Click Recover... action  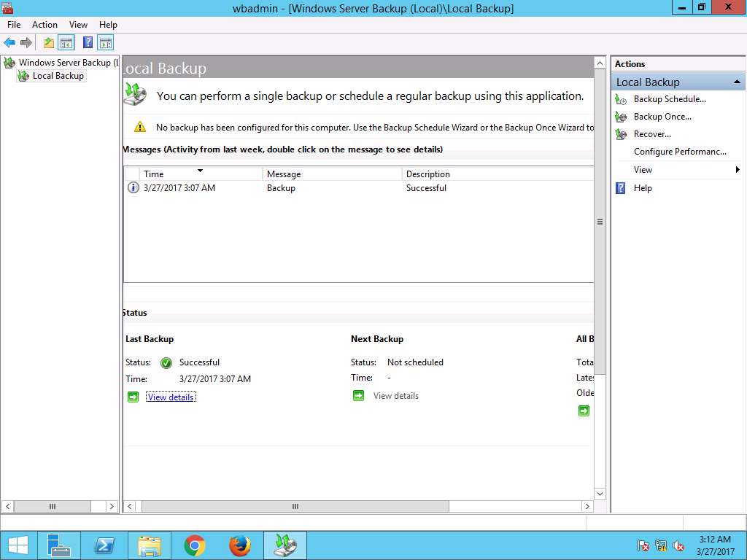tap(652, 134)
